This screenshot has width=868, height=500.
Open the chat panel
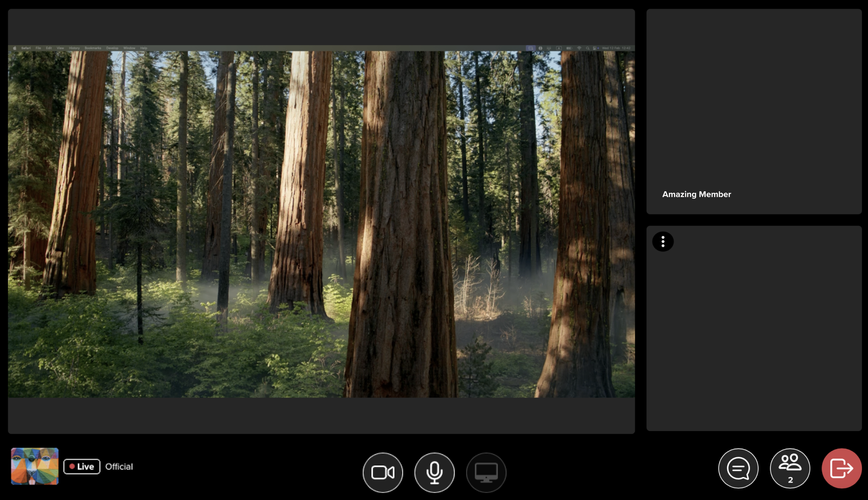738,468
